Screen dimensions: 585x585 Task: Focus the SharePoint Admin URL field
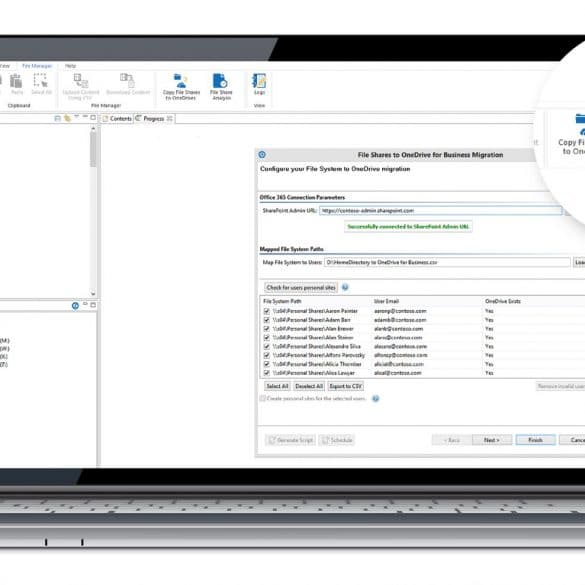point(441,210)
